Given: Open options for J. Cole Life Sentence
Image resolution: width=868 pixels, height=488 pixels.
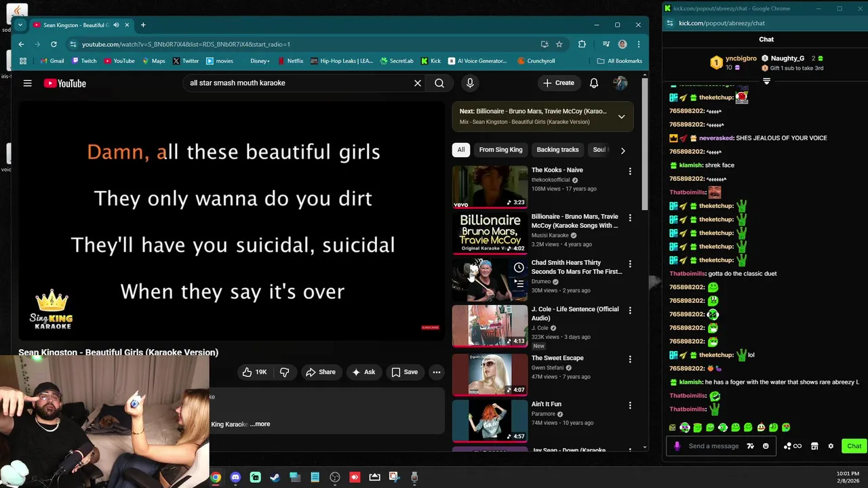Looking at the screenshot, I should pos(630,310).
